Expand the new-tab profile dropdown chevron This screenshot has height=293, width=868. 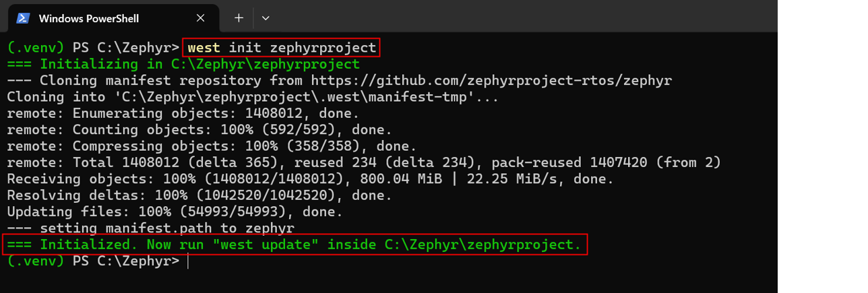point(266,18)
